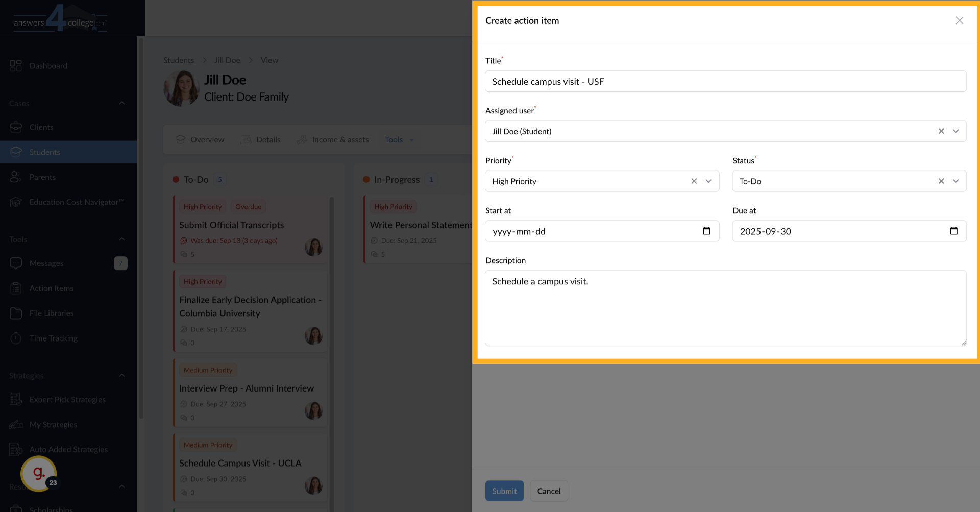
Task: Click the Dashboard icon in sidebar
Action: click(x=16, y=66)
